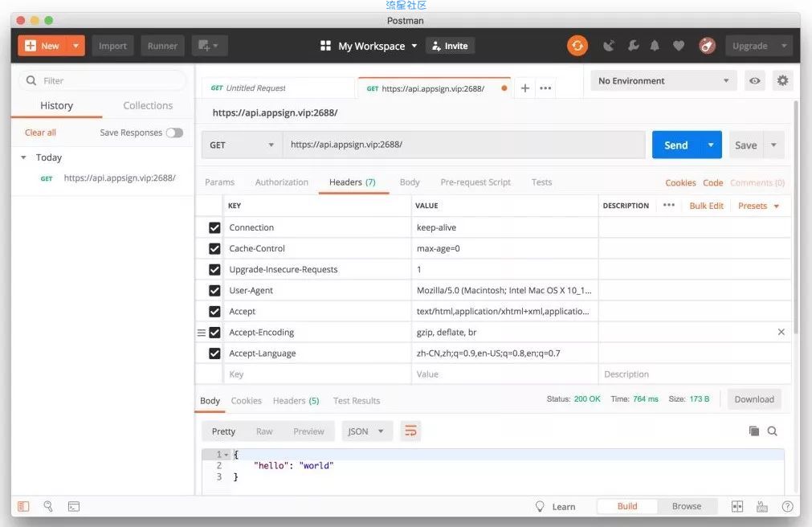Viewport: 812px width, 527px height.
Task: Uncheck the Accept-Encoding header
Action: [x=214, y=332]
